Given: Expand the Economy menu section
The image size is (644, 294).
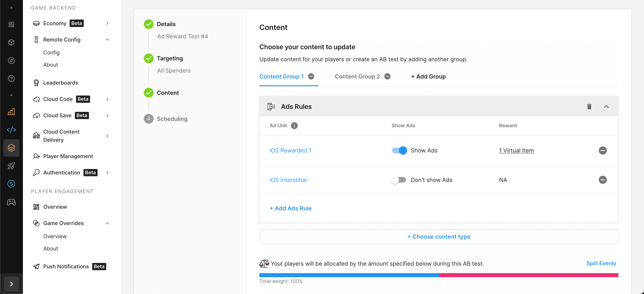Looking at the screenshot, I should coord(107,23).
